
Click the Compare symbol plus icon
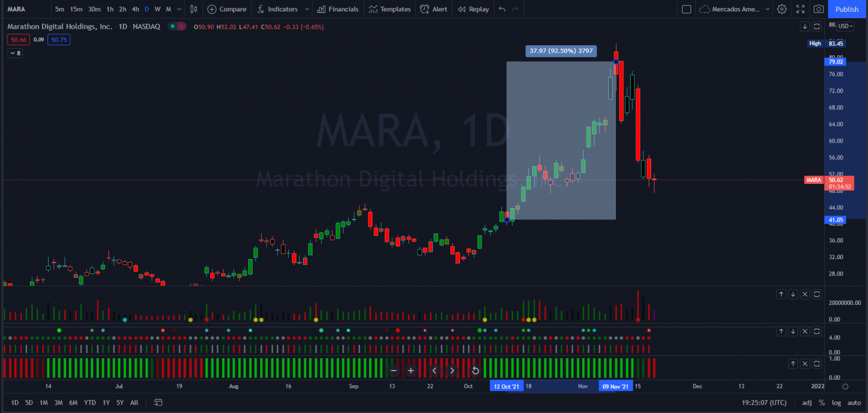pyautogui.click(x=212, y=9)
